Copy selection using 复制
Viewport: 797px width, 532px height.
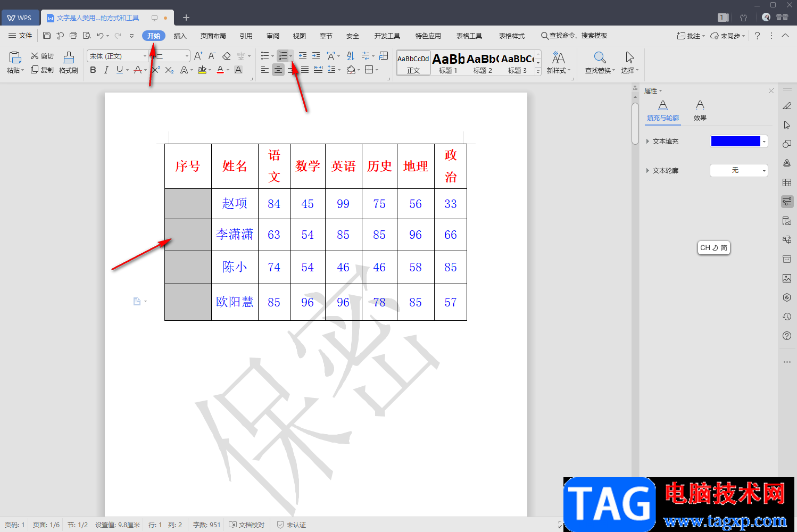coord(42,70)
